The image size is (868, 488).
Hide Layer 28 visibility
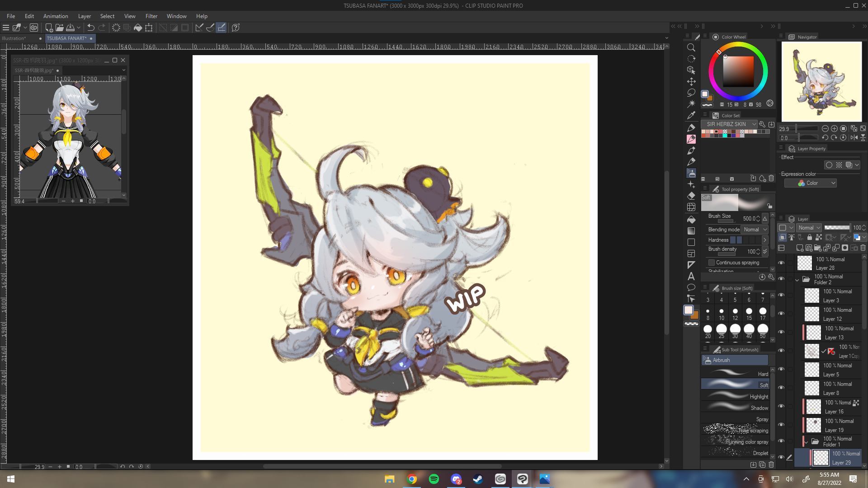point(781,263)
